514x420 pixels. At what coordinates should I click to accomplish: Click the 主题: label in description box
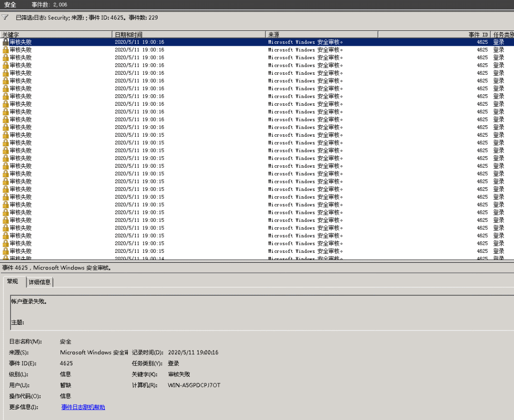tap(18, 322)
